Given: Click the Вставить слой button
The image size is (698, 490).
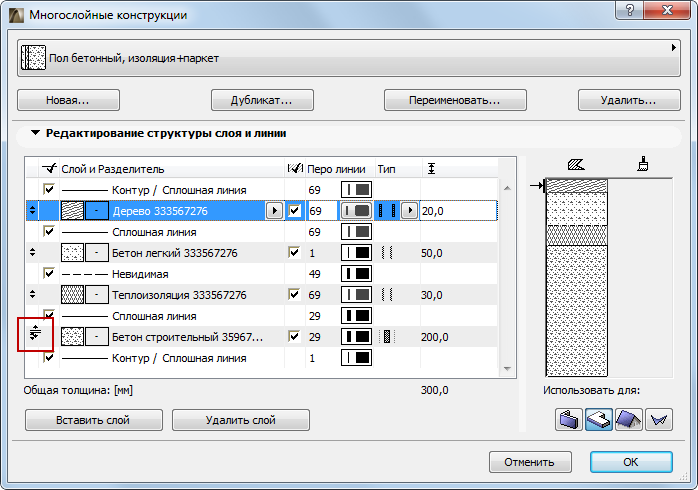Looking at the screenshot, I should coord(93,420).
